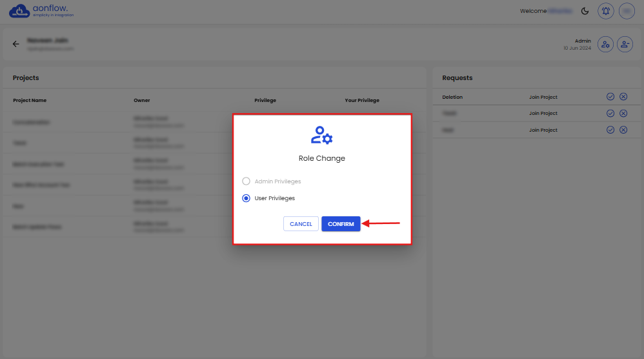Viewport: 644px width, 359px height.
Task: Select the User Privileges radio button
Action: click(246, 198)
